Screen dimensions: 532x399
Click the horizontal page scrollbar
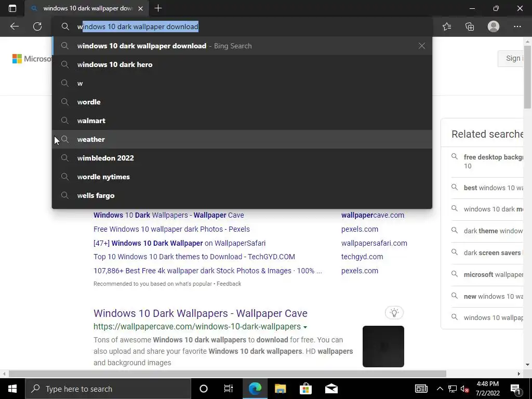pos(228,374)
